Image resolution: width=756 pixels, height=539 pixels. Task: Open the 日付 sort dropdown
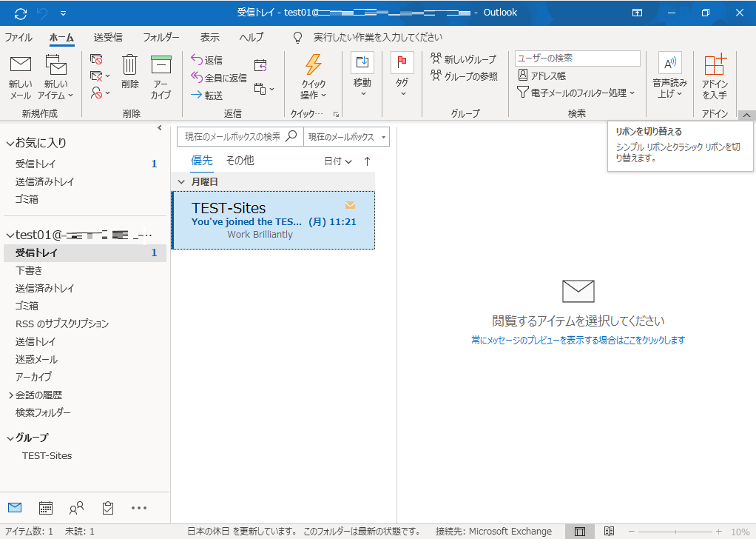coord(338,161)
